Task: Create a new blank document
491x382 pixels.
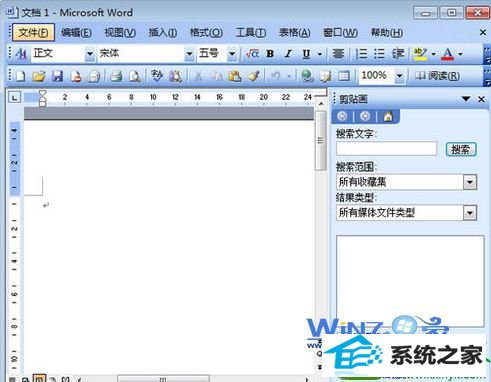Action: [21, 76]
